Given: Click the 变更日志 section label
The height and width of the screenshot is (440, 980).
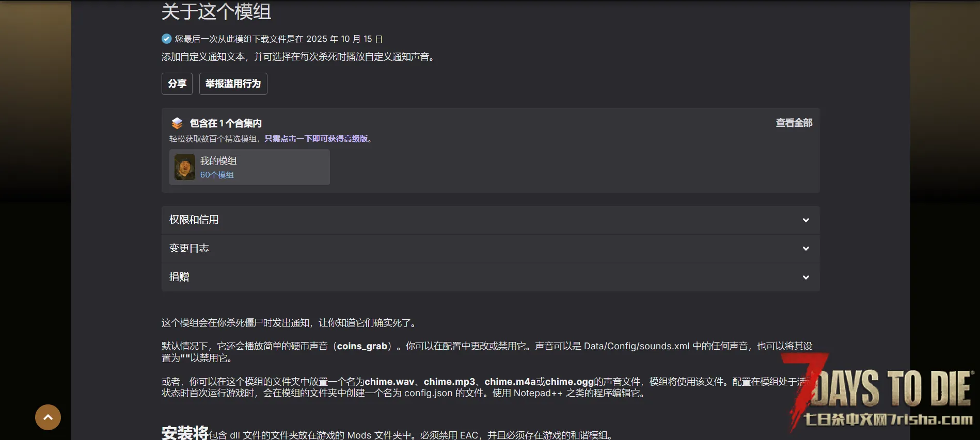Looking at the screenshot, I should [x=189, y=248].
